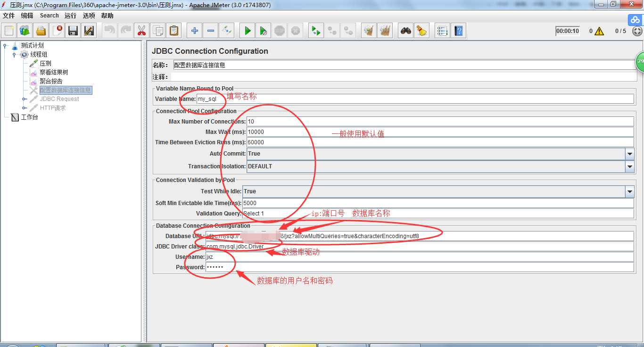The height and width of the screenshot is (347, 644).
Task: Start the test with green play icon
Action: (248, 31)
